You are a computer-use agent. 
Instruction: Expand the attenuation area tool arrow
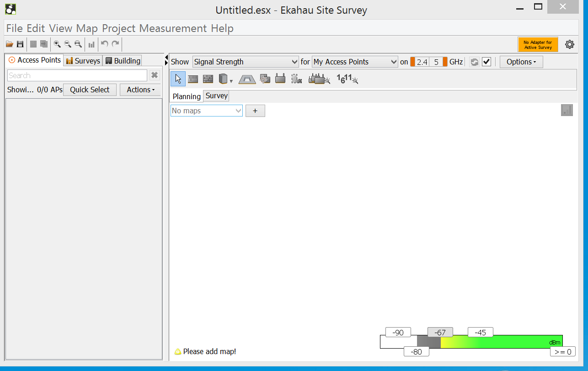tap(231, 81)
